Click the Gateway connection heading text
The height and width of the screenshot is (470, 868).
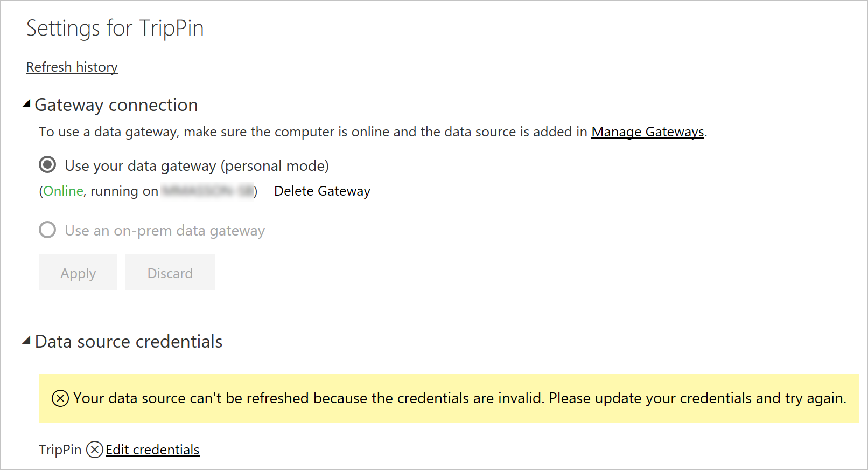tap(116, 105)
